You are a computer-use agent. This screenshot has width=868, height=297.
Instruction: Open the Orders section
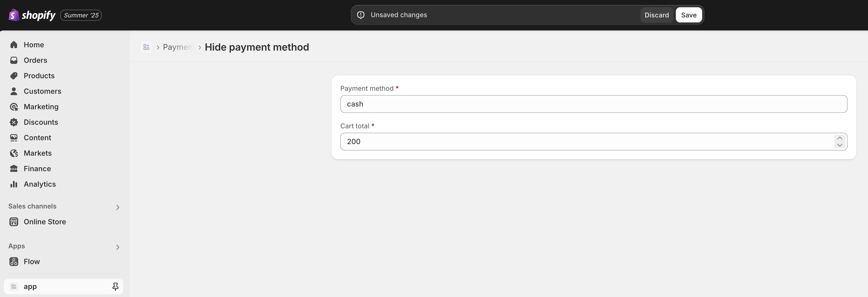coord(35,60)
